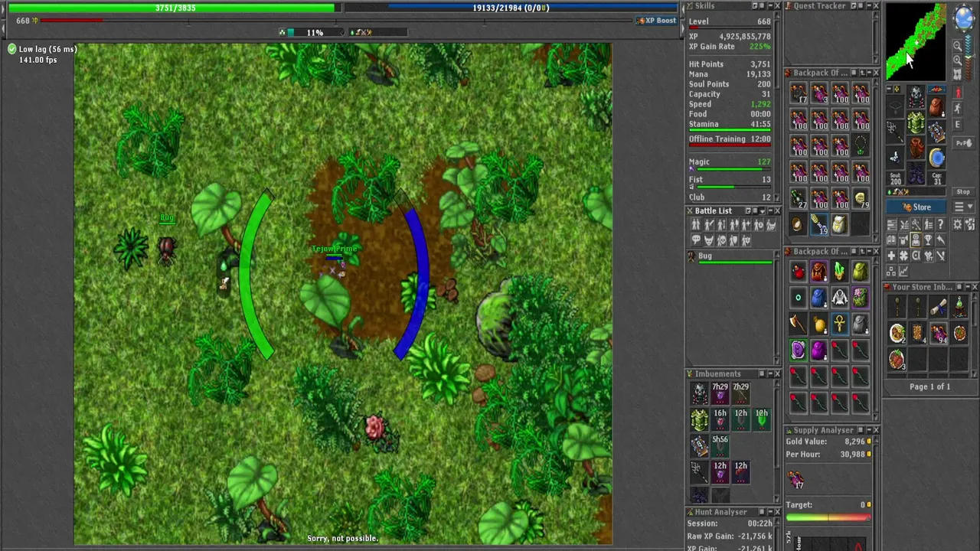
Task: Select the helmet equipment slot
Action: click(916, 97)
